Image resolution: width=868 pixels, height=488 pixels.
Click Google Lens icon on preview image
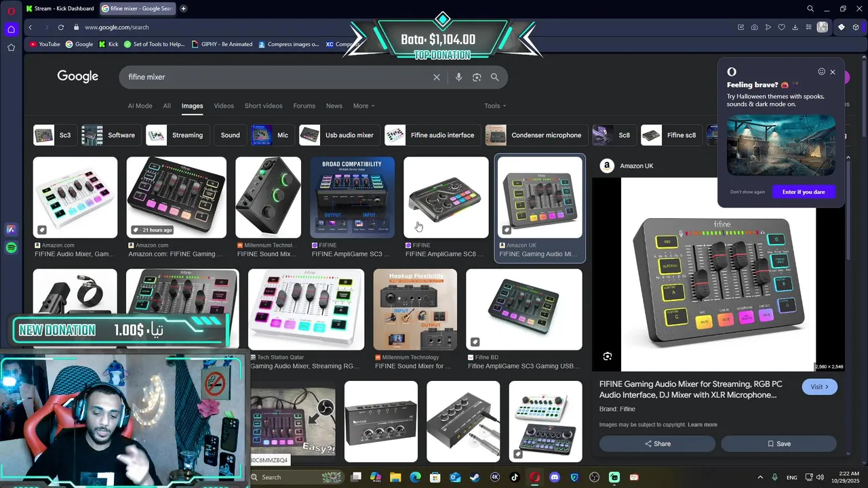click(x=608, y=356)
